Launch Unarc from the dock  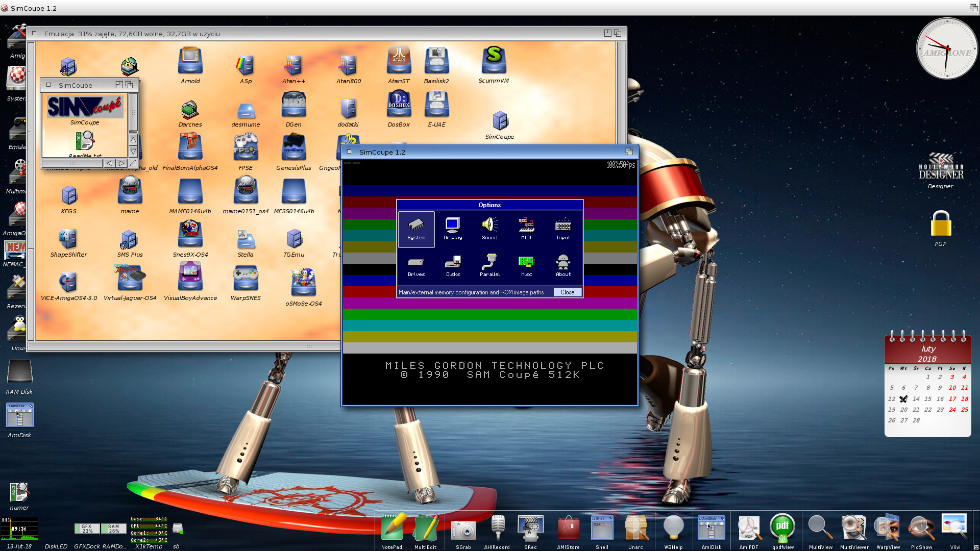tap(635, 532)
